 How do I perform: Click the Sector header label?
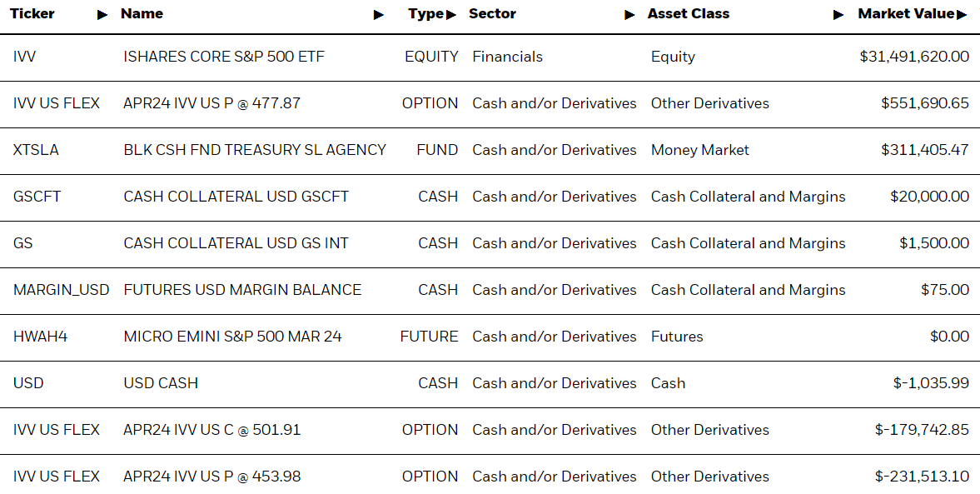(492, 14)
